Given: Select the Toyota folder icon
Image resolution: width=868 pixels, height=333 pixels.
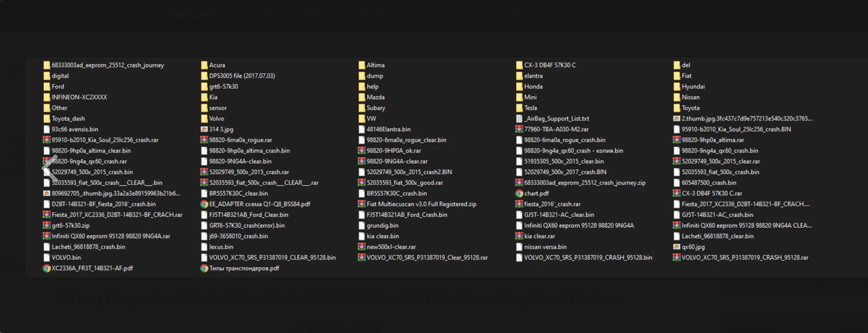Looking at the screenshot, I should click(677, 108).
